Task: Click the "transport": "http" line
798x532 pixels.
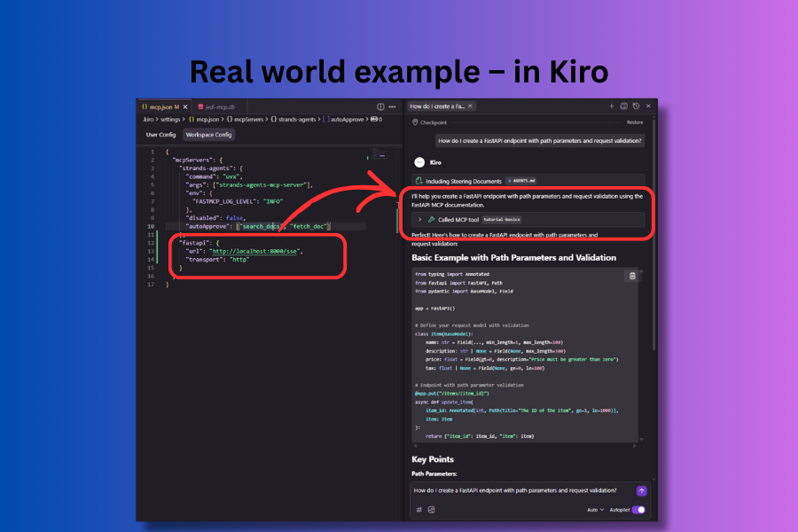Action: coord(217,260)
